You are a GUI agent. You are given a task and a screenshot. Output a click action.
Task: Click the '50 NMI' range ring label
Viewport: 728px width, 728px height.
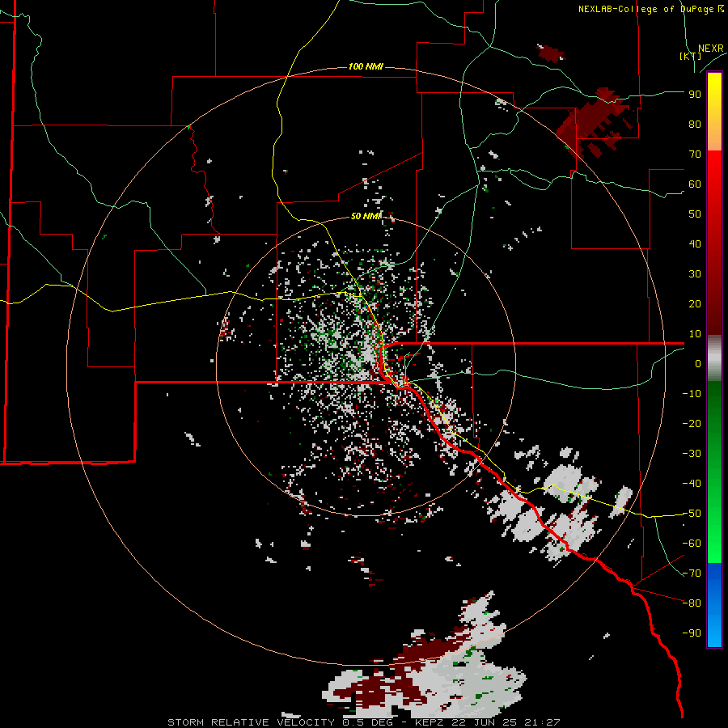(366, 216)
